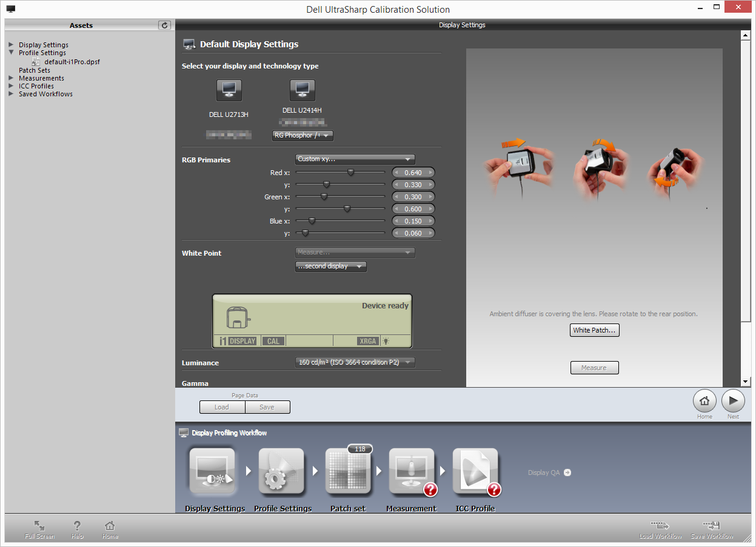Click the Blue y value field 0.060
756x547 pixels.
point(413,233)
